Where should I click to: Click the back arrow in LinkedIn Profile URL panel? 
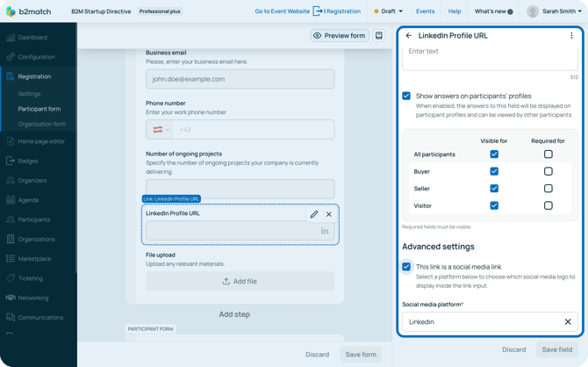pos(409,36)
